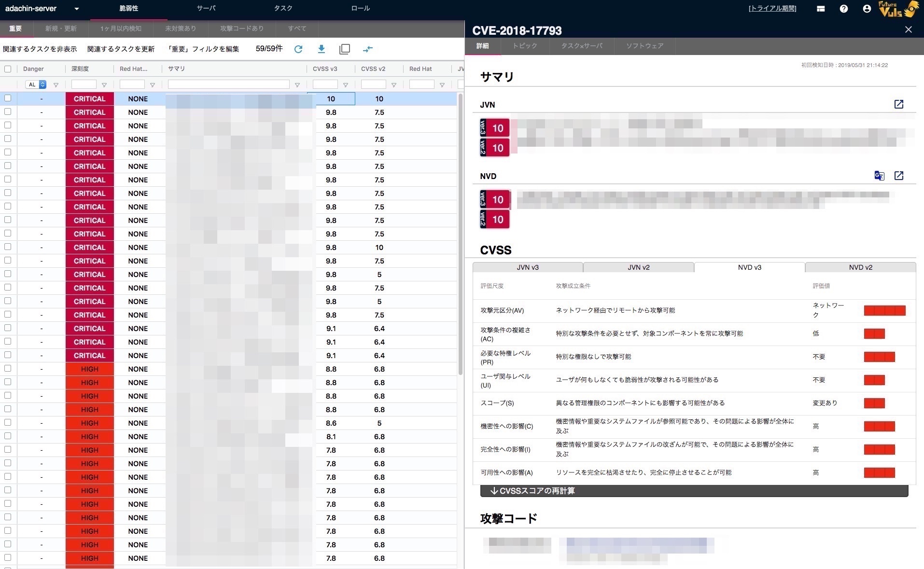Viewport: 924px width, 569px height.
Task: Open the タスク×サーバ tab in the detail pane
Action: click(581, 46)
